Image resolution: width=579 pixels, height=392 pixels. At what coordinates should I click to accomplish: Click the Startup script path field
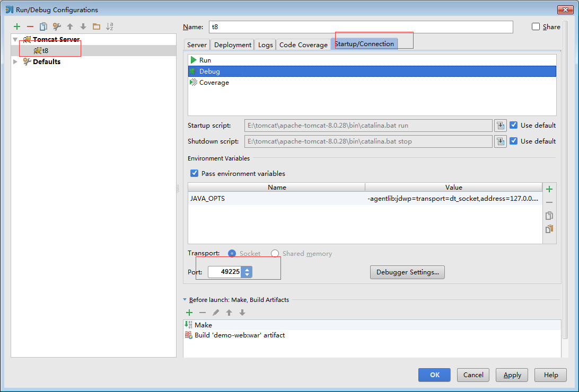coord(368,126)
